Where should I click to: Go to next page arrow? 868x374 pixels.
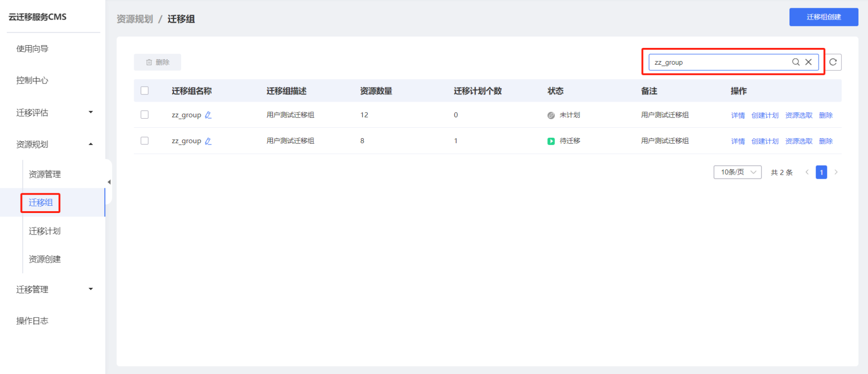point(836,172)
